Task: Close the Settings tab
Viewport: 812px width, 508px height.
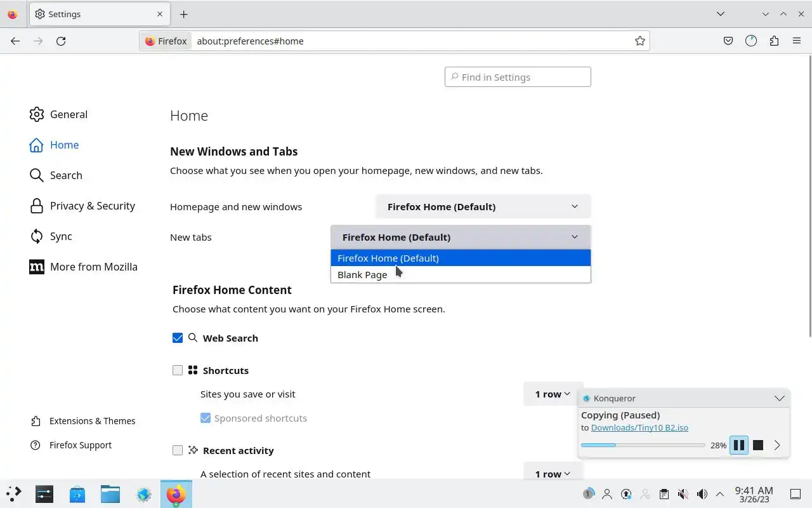Action: click(x=160, y=14)
